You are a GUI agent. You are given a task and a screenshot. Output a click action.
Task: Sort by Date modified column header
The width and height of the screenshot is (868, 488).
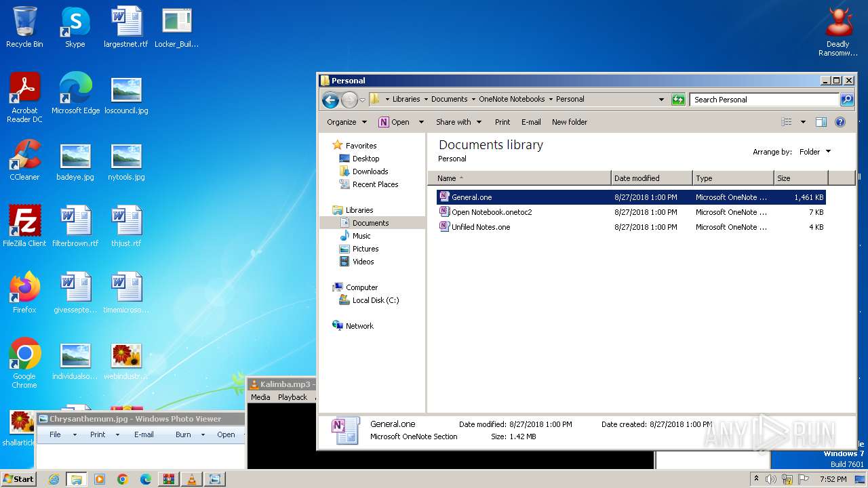tap(652, 178)
